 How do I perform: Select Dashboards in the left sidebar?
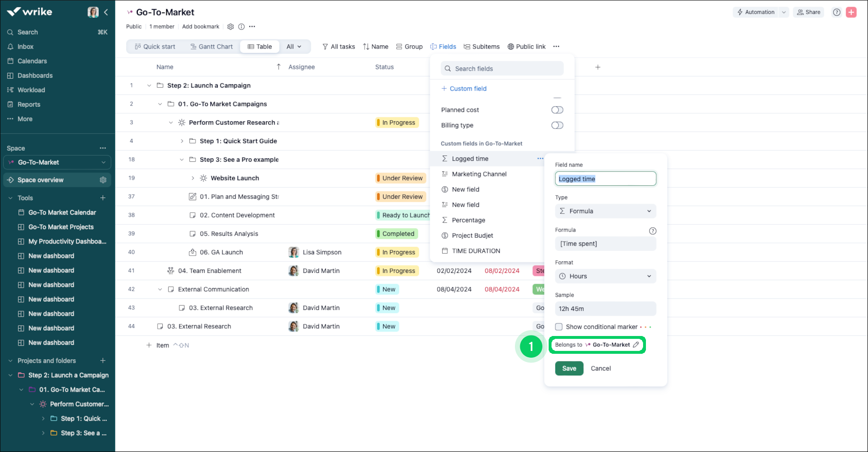tap(35, 76)
